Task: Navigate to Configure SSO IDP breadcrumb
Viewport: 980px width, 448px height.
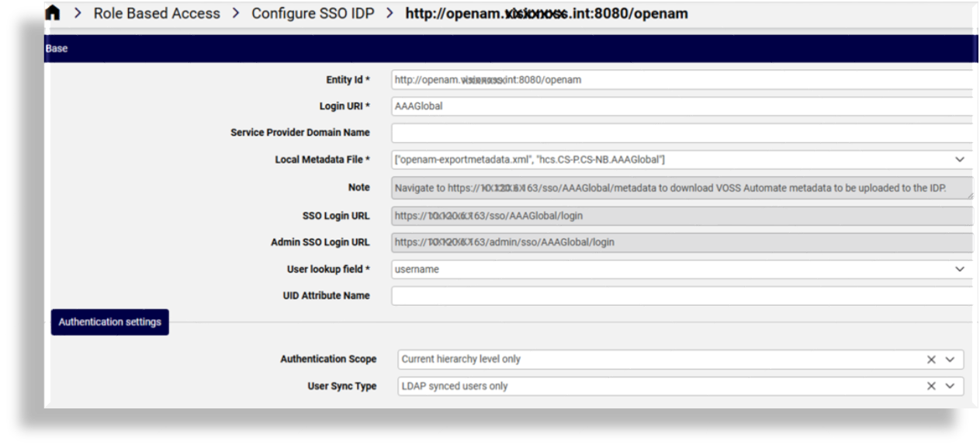Action: pos(311,12)
